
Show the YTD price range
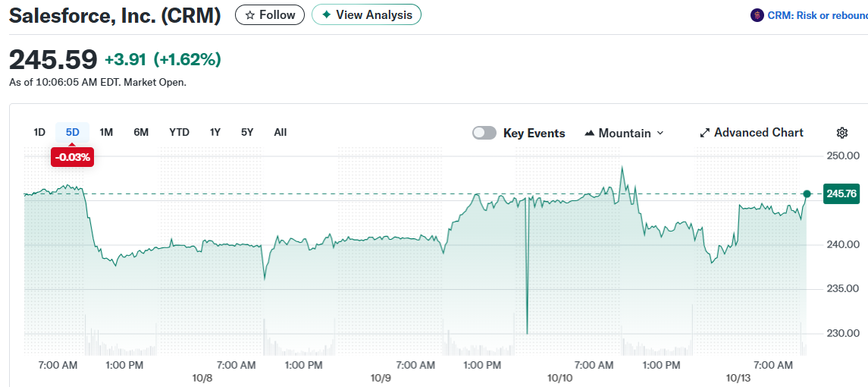[x=179, y=132]
